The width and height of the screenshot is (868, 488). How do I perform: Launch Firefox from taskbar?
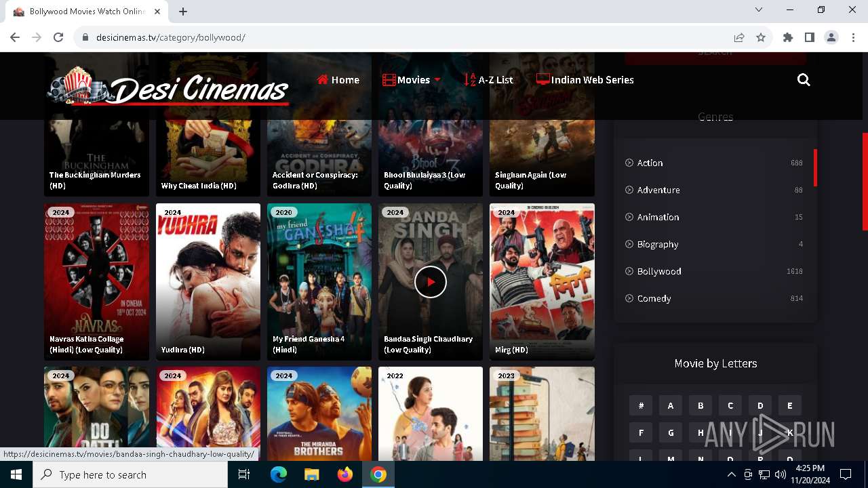tap(345, 474)
